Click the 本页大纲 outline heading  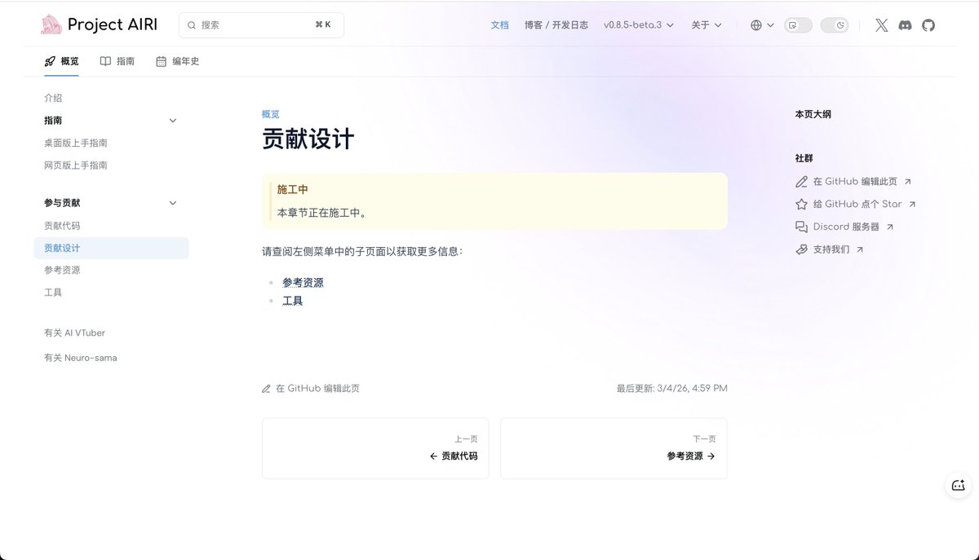coord(813,114)
